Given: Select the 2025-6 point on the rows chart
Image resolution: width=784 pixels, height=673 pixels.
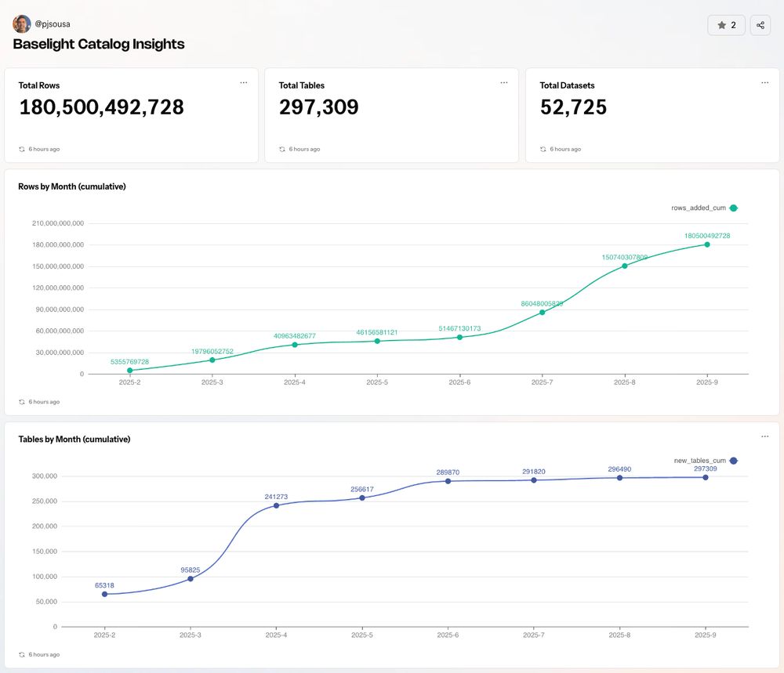Looking at the screenshot, I should point(459,337).
